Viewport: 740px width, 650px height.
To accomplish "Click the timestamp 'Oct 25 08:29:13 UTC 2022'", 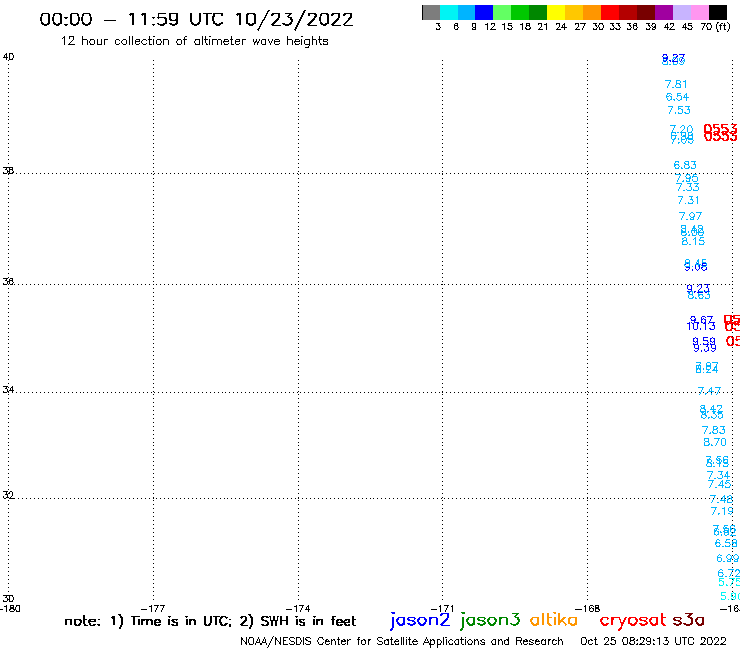I will 653,642.
